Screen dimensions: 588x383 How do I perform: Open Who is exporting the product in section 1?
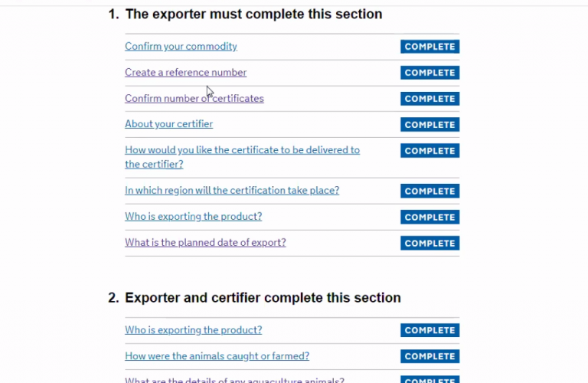(193, 217)
